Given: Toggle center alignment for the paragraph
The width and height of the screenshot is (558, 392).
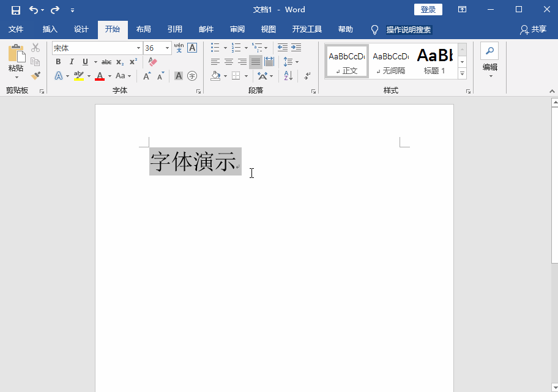Looking at the screenshot, I should (x=228, y=61).
